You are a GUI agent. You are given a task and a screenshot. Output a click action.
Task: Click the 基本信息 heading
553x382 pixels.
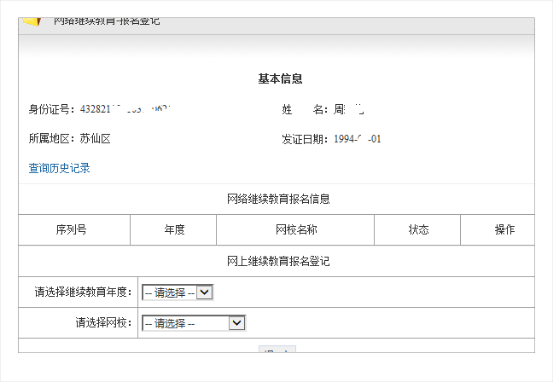coord(280,78)
